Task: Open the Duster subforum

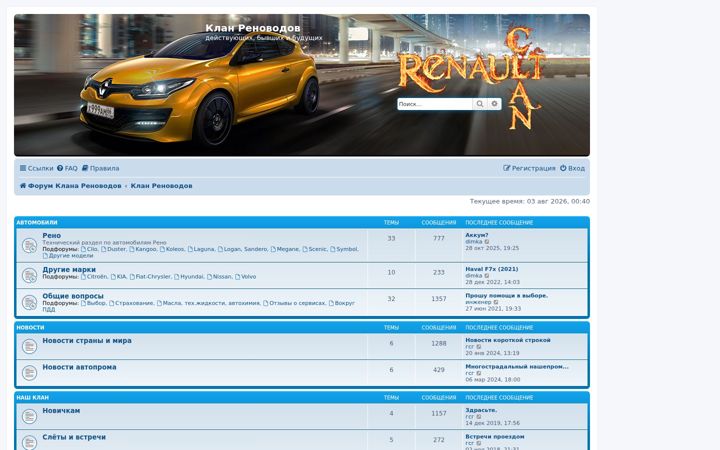Action: [x=113, y=249]
